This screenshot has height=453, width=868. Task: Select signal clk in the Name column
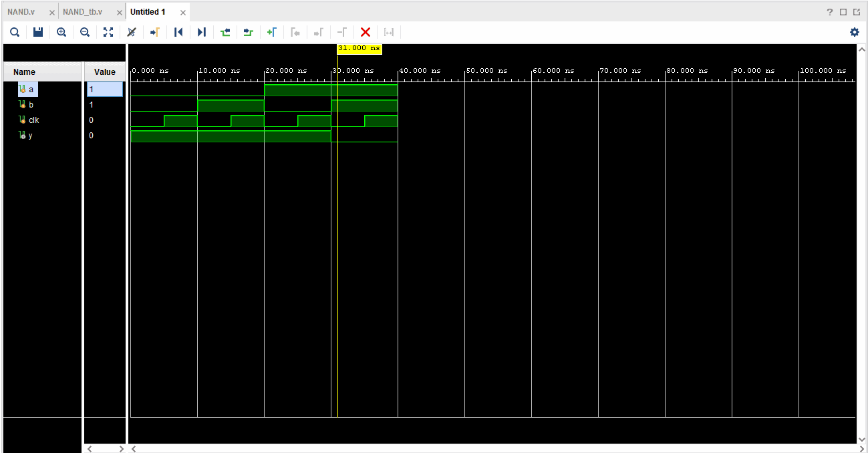click(34, 120)
